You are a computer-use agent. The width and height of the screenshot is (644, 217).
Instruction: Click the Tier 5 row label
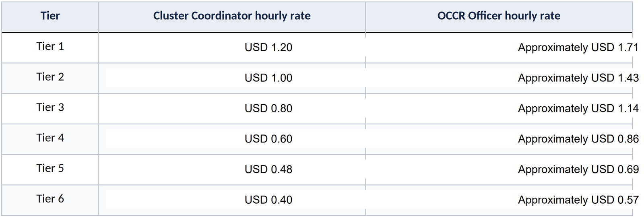coord(50,169)
